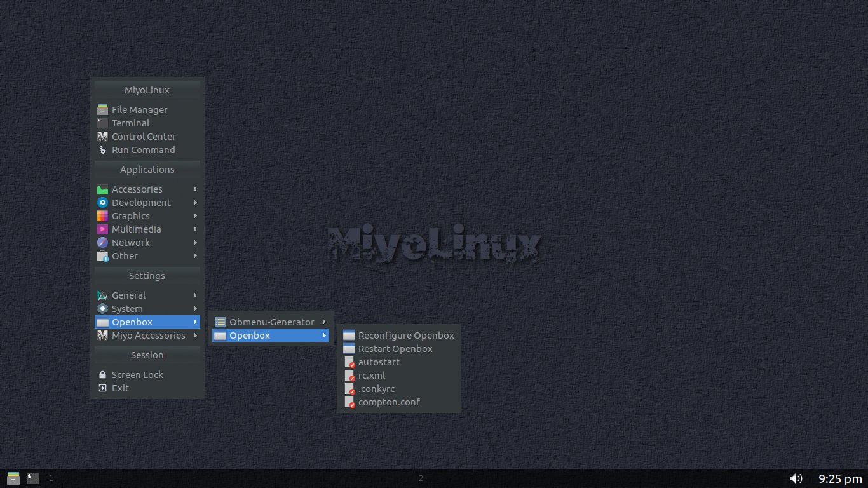This screenshot has width=868, height=488.
Task: Open the rc.xml configuration entry
Action: (372, 375)
